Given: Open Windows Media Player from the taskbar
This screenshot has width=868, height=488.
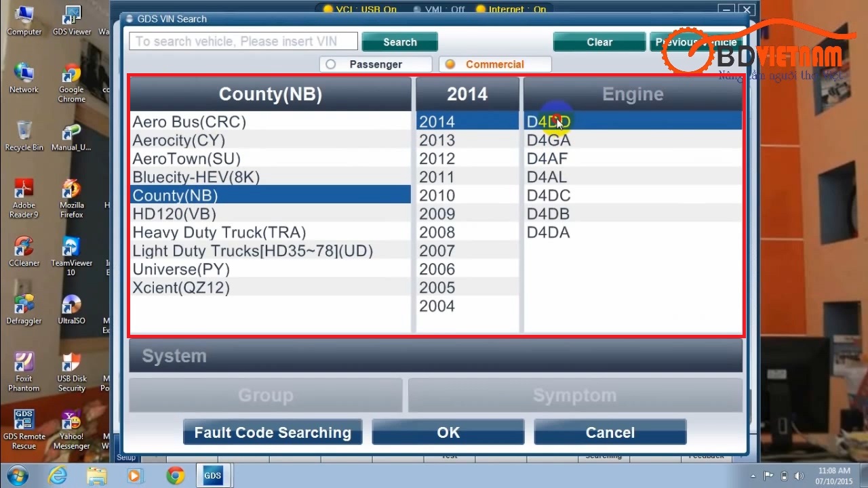Looking at the screenshot, I should 135,476.
